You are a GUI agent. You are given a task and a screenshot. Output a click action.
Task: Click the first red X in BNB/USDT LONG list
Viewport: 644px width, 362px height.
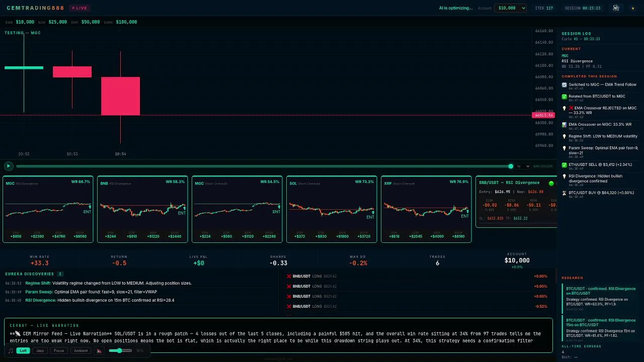[x=289, y=276]
